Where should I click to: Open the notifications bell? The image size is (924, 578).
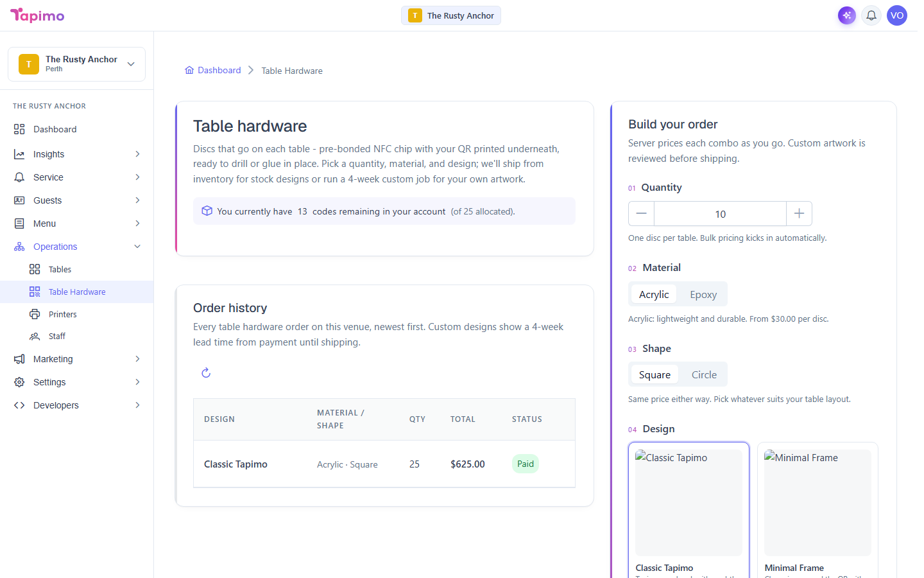pyautogui.click(x=871, y=15)
